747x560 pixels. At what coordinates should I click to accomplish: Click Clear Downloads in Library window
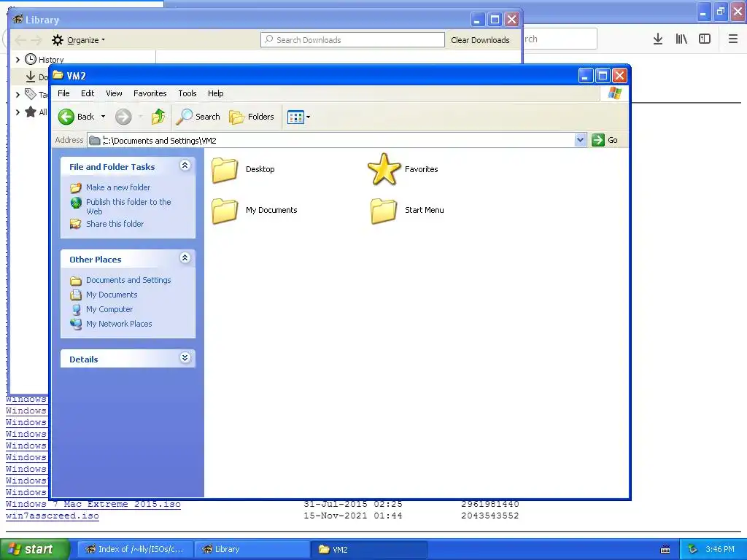pyautogui.click(x=480, y=40)
